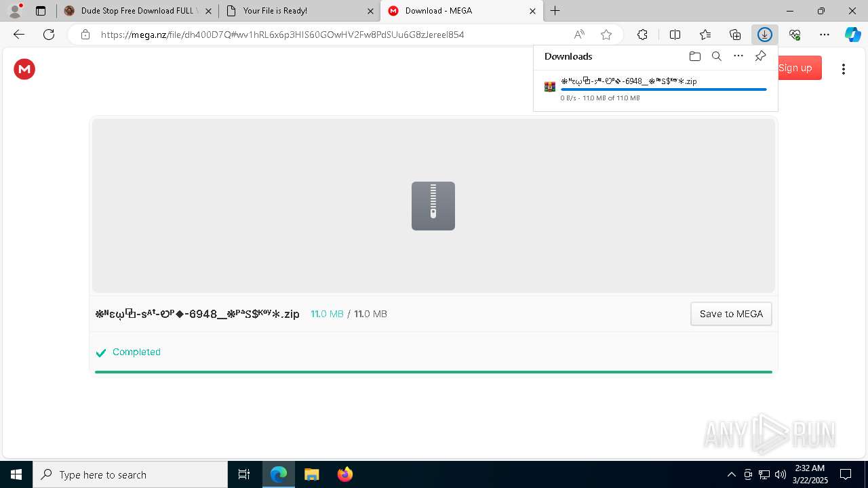Close the Dude Stop Free Download tab
This screenshot has width=868, height=488.
(208, 11)
